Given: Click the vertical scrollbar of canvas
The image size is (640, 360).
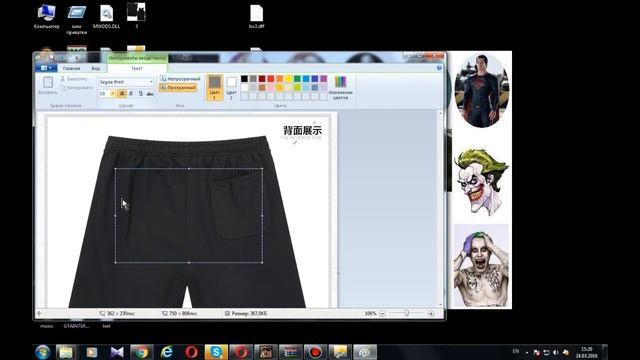Looking at the screenshot, I should [x=440, y=209].
